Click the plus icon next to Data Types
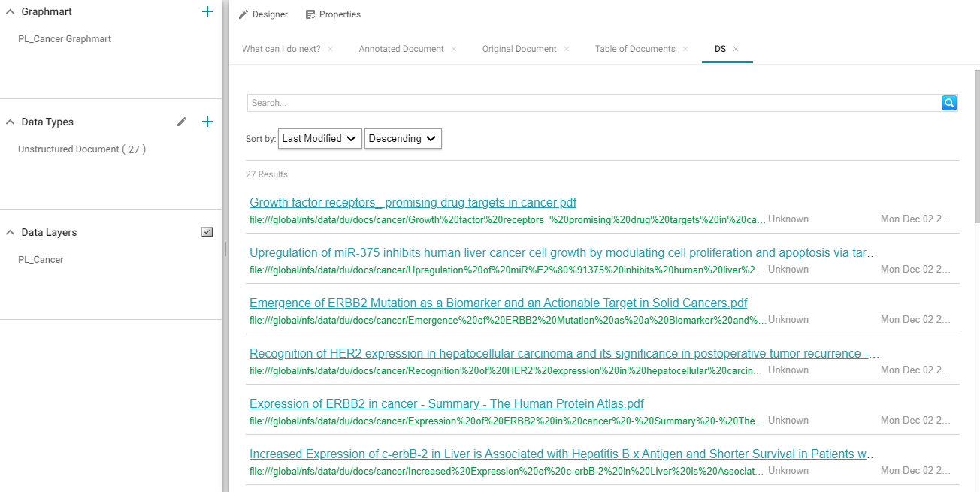This screenshot has width=980, height=492. point(207,122)
